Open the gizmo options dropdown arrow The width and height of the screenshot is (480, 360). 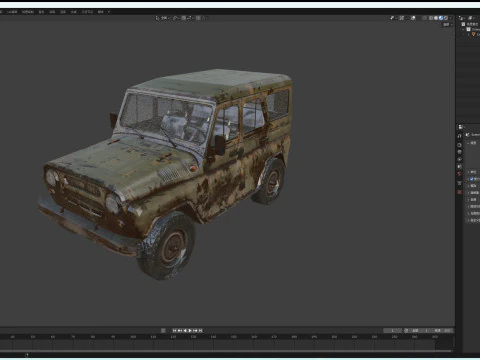point(407,18)
